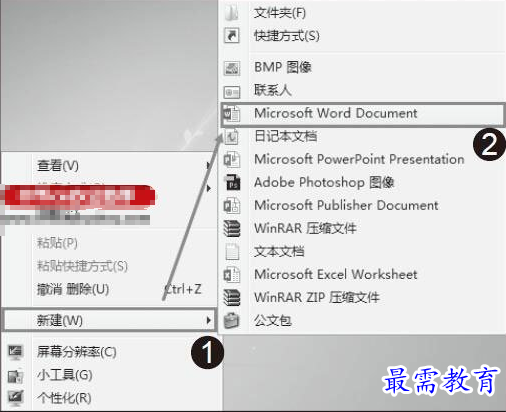Click the Excel worksheet file icon
This screenshot has height=412, width=506.
click(x=231, y=275)
